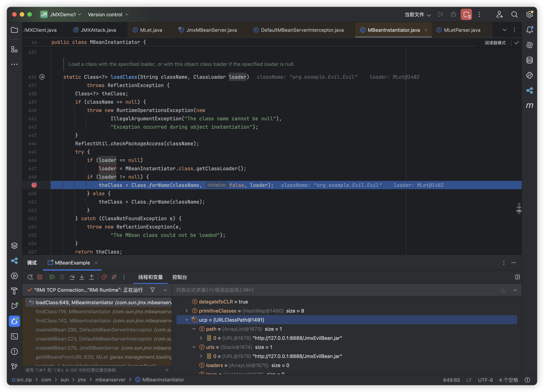Open the Terminal tool window icon
This screenshot has height=392, width=544.
(14, 336)
